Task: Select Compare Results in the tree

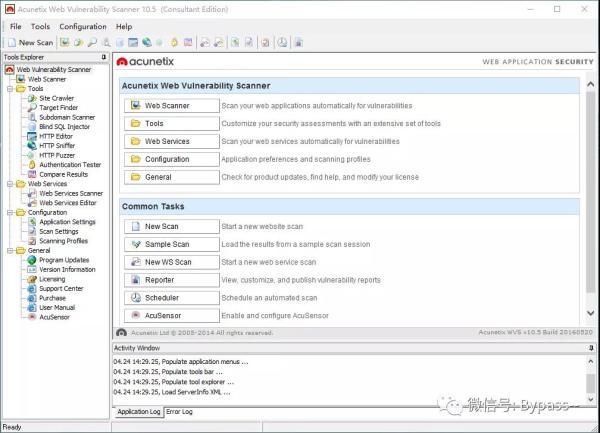Action: [63, 174]
